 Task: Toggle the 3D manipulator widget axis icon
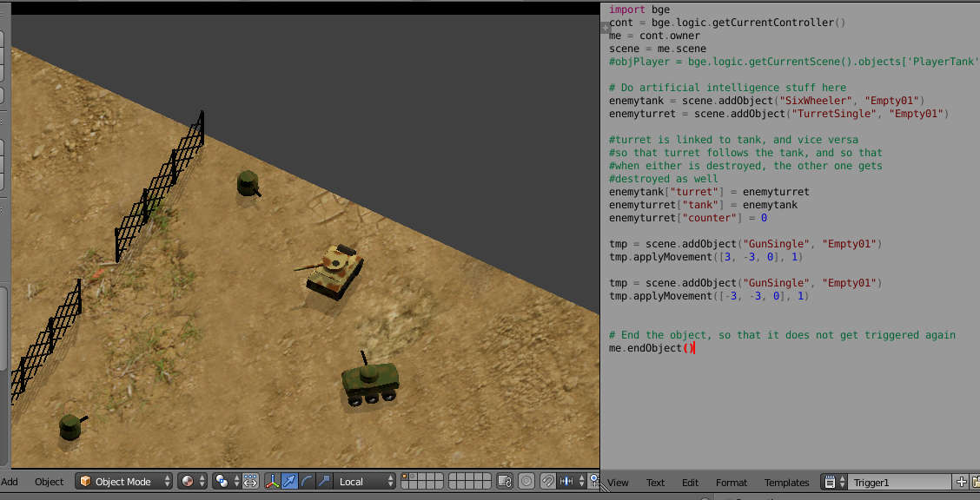coord(274,481)
